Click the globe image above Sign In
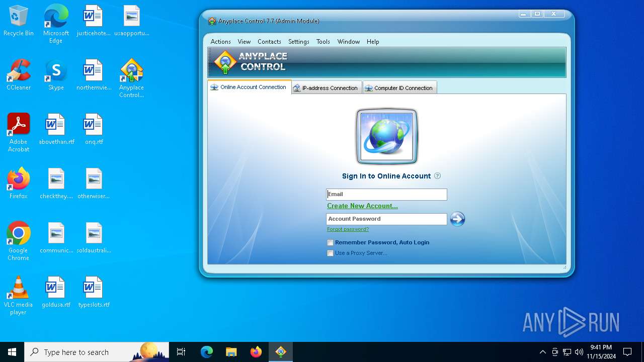 click(387, 136)
